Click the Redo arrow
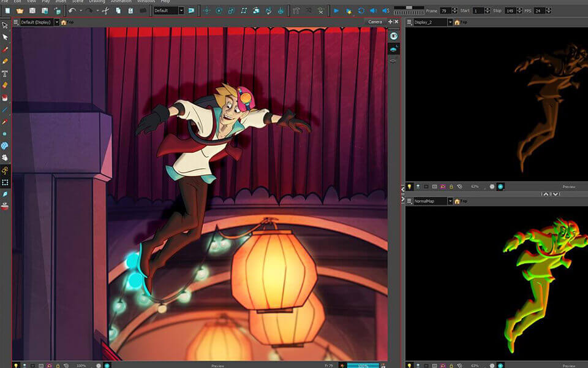 point(89,11)
